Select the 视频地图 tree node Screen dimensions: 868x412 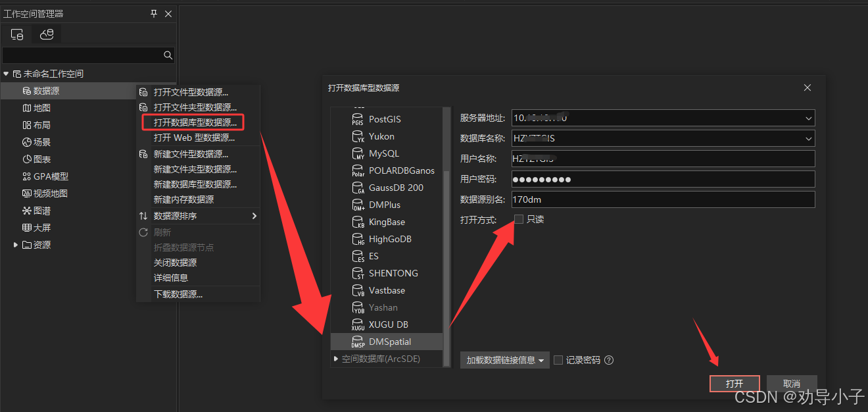click(51, 193)
